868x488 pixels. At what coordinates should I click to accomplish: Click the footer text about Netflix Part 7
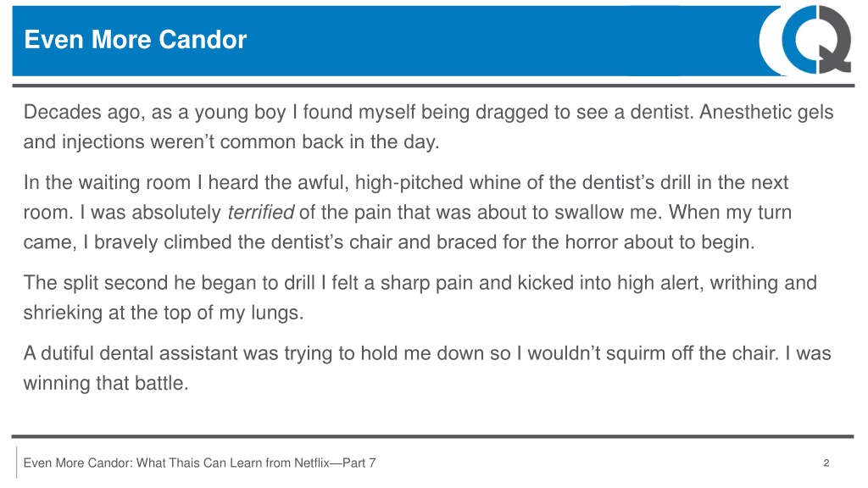coord(199,463)
